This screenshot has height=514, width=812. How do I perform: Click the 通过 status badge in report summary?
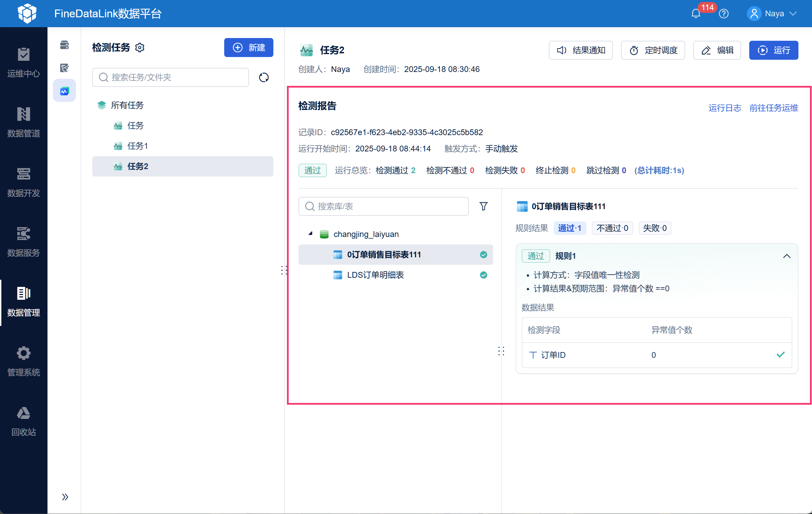point(312,170)
